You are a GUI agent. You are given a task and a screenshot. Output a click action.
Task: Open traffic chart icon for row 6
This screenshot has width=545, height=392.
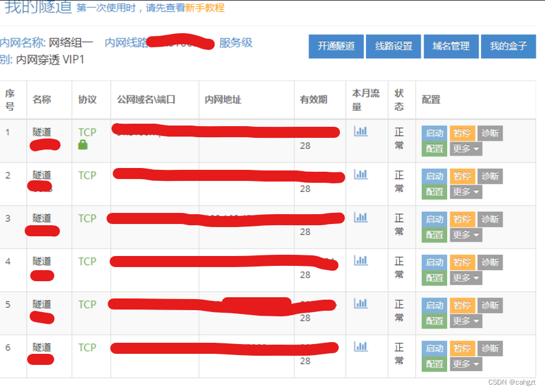tap(360, 346)
